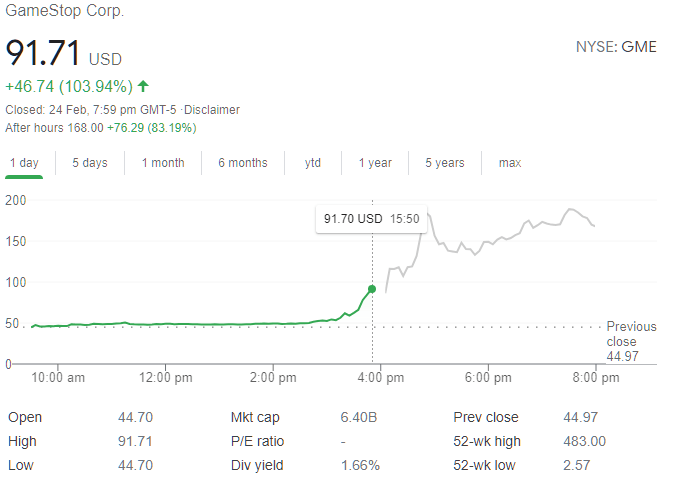The width and height of the screenshot is (681, 489).
Task: Click the Closed: 24 Feb timestamp
Action: pos(91,110)
